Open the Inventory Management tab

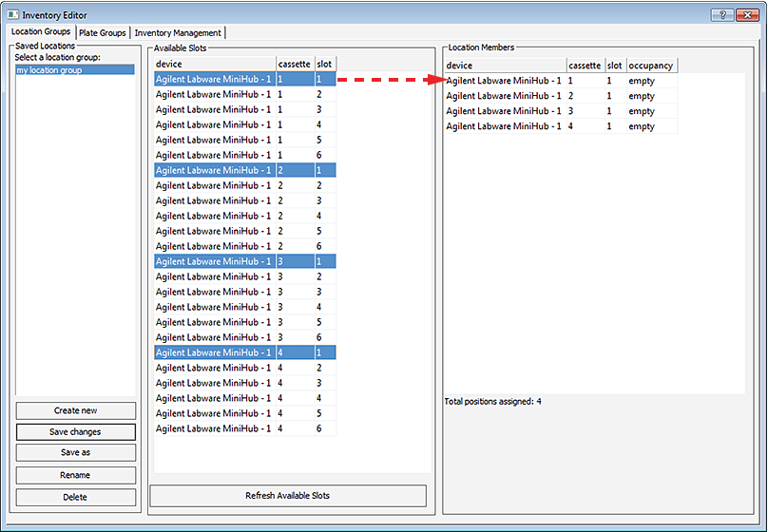(x=177, y=32)
